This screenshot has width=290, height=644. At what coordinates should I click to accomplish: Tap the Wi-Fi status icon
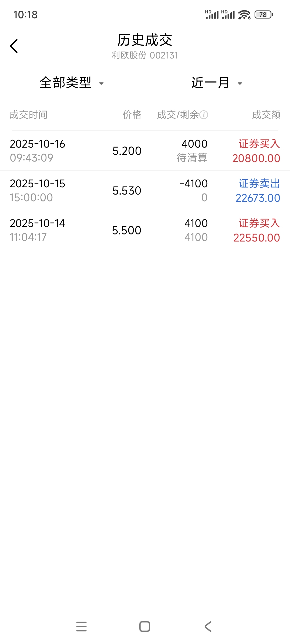[244, 15]
